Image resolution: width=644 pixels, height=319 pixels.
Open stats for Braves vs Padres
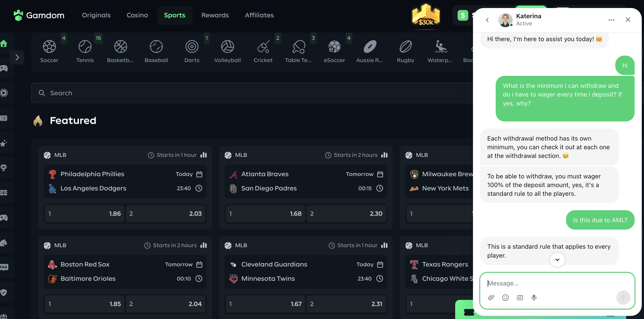pos(384,155)
